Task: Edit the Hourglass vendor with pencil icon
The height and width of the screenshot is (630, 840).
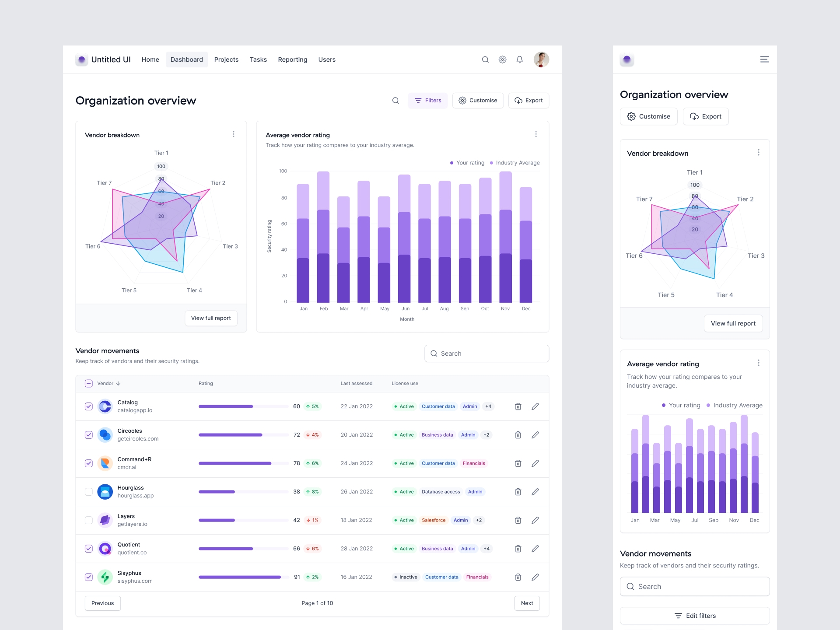Action: (x=535, y=492)
